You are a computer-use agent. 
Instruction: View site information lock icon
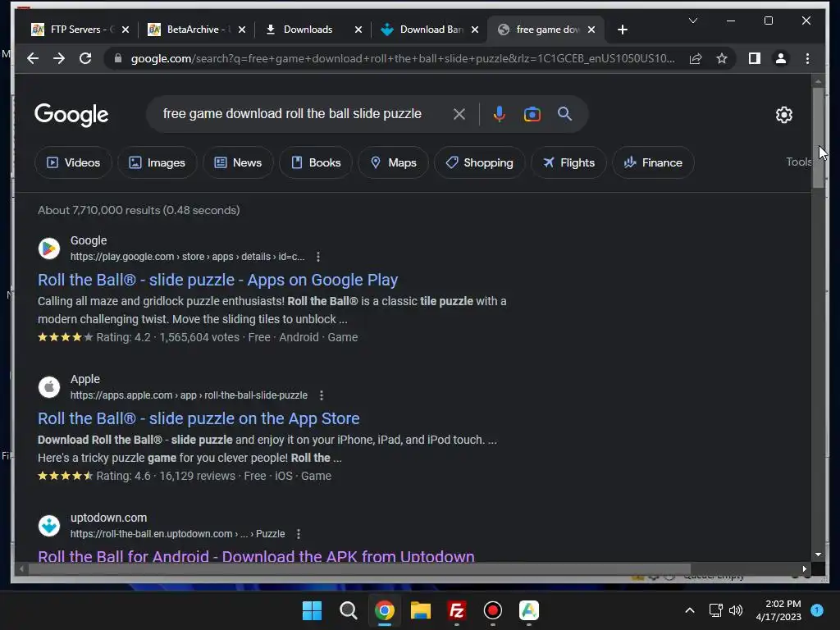click(118, 58)
